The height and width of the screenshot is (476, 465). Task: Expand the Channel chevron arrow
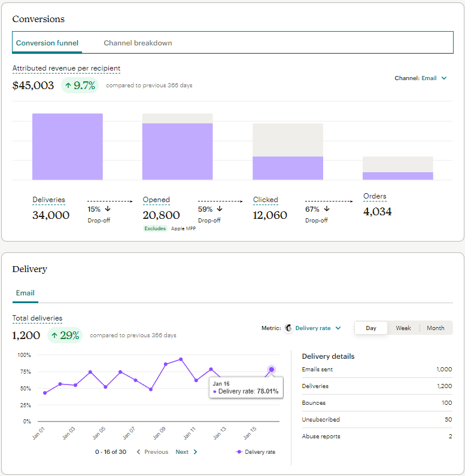point(444,78)
